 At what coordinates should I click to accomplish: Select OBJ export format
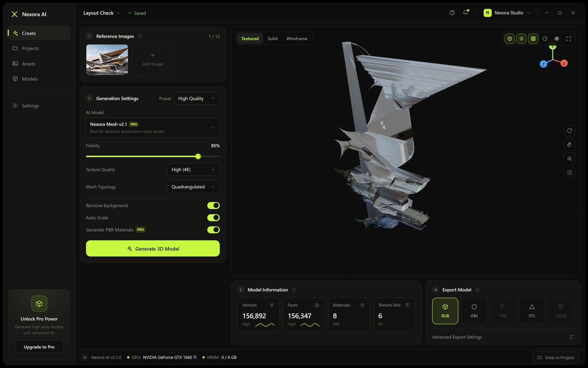(474, 311)
